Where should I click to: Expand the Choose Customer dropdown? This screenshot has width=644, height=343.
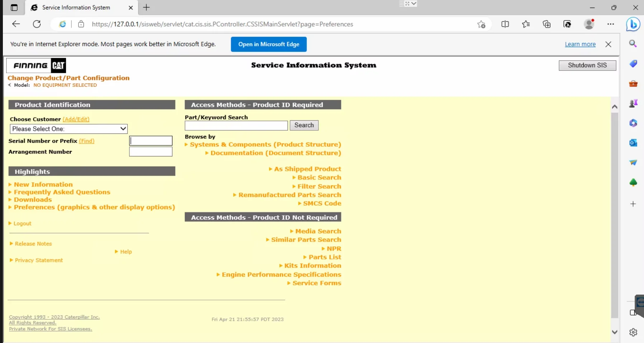68,129
